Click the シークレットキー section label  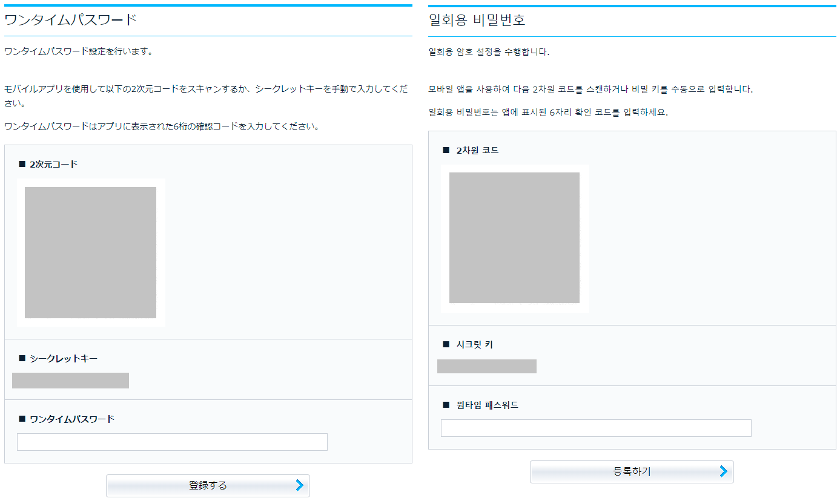[x=64, y=359]
